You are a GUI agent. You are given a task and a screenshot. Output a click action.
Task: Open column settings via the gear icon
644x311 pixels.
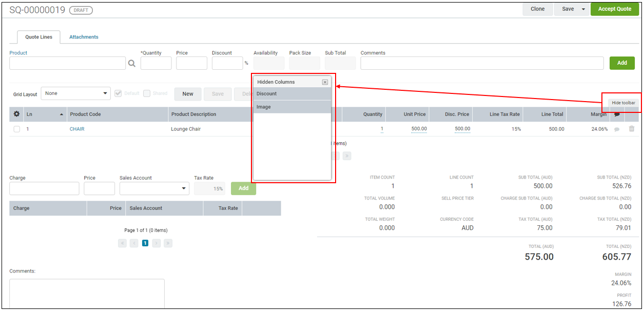tap(16, 114)
